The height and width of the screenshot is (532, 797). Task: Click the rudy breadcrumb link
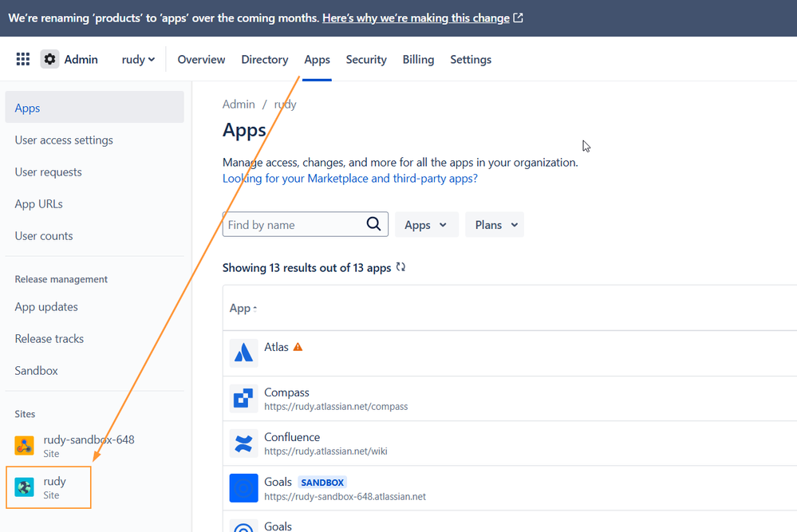click(285, 104)
